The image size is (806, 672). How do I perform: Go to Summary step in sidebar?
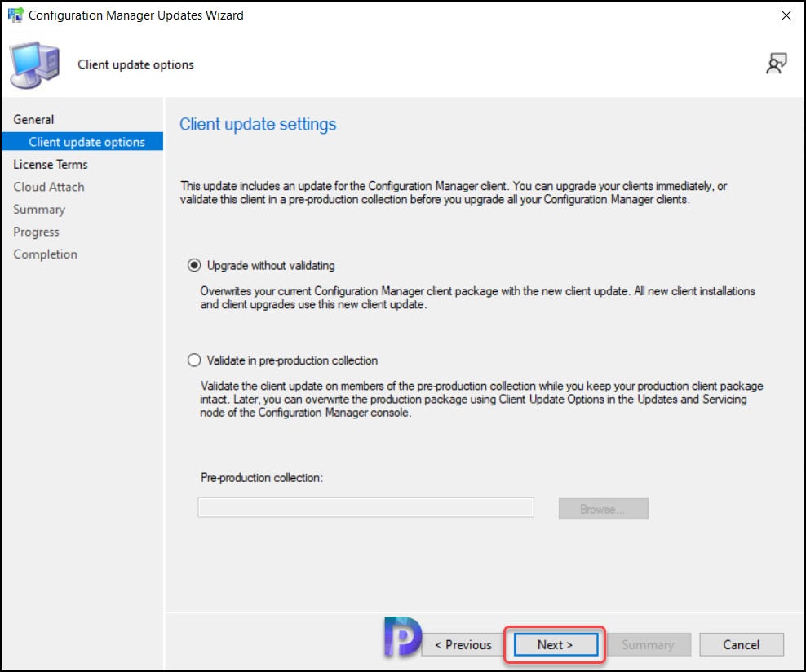click(39, 209)
